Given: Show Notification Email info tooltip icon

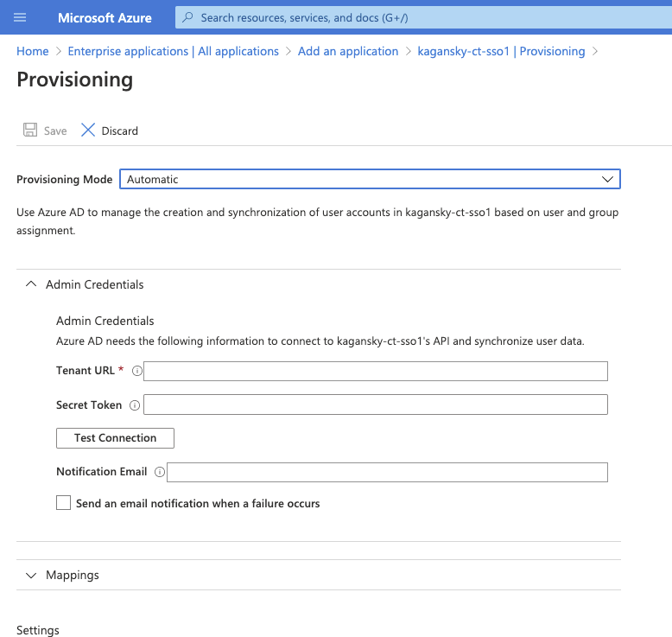Looking at the screenshot, I should click(160, 472).
